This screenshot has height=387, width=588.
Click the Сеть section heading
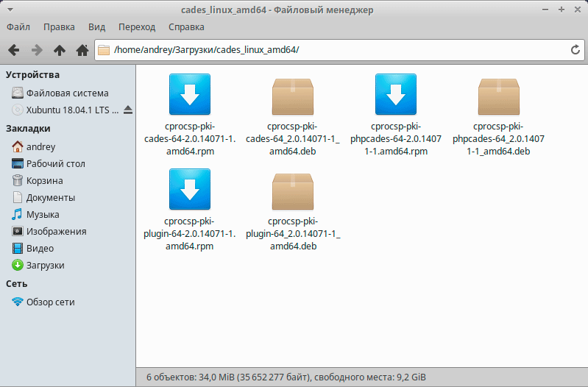(x=16, y=284)
